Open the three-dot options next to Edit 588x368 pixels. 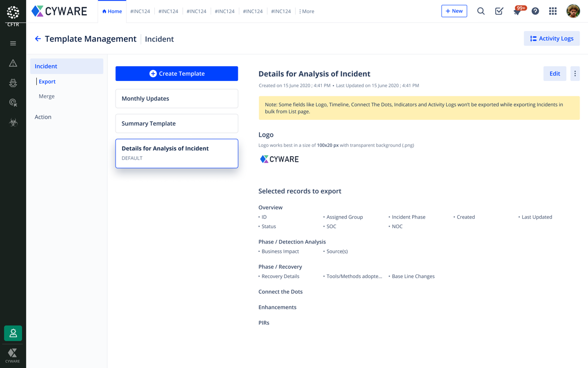(x=575, y=74)
